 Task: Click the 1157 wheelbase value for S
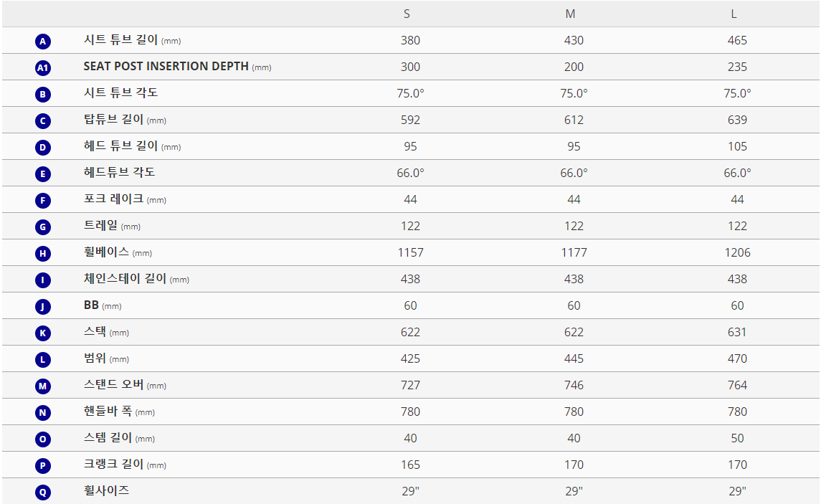click(410, 253)
